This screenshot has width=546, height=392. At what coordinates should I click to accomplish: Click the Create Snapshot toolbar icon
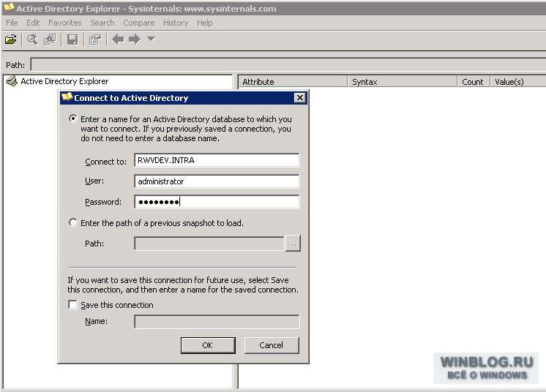pos(50,39)
